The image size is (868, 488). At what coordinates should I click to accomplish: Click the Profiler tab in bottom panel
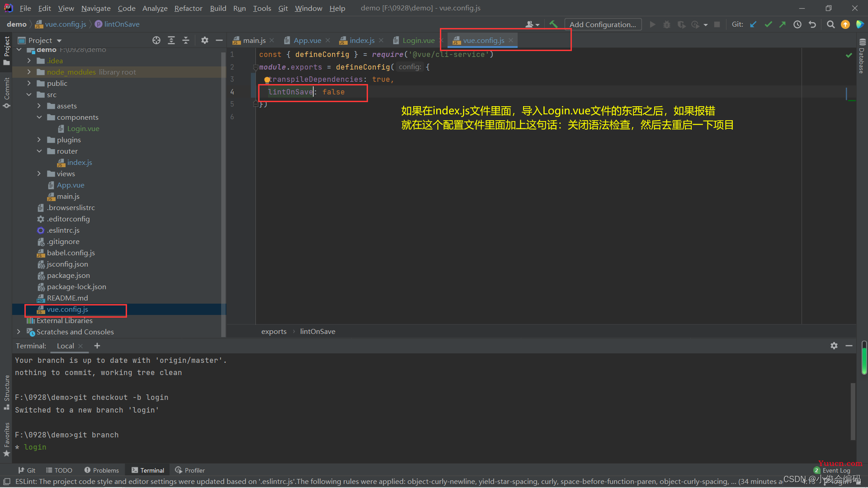point(192,470)
